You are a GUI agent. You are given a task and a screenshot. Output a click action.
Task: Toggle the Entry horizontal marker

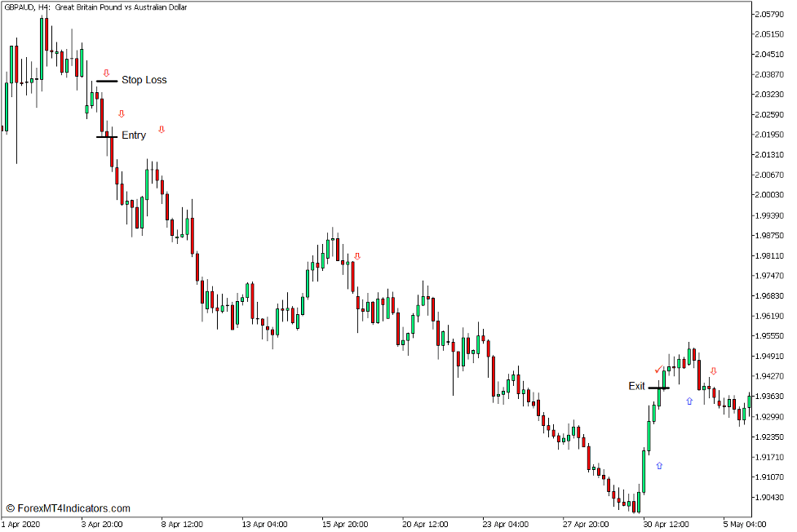click(x=108, y=137)
